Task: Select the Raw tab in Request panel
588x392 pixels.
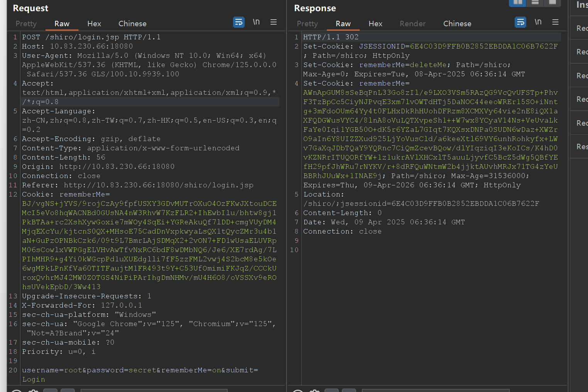Action: tap(62, 24)
